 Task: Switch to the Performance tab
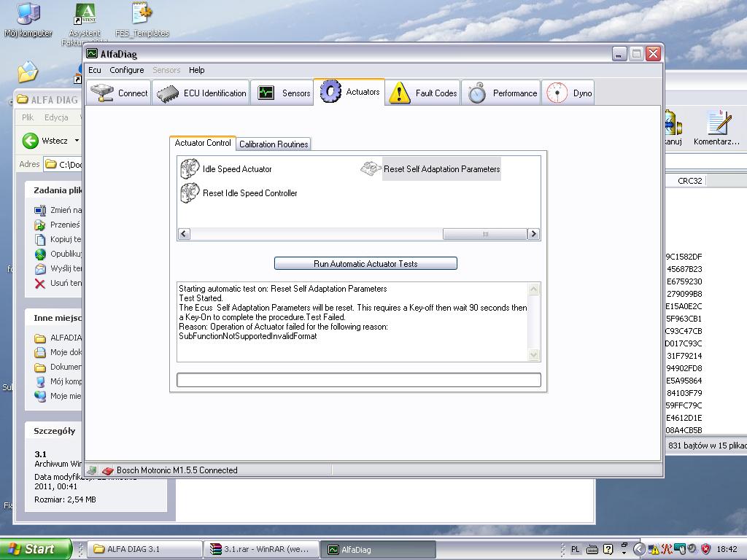click(x=500, y=93)
